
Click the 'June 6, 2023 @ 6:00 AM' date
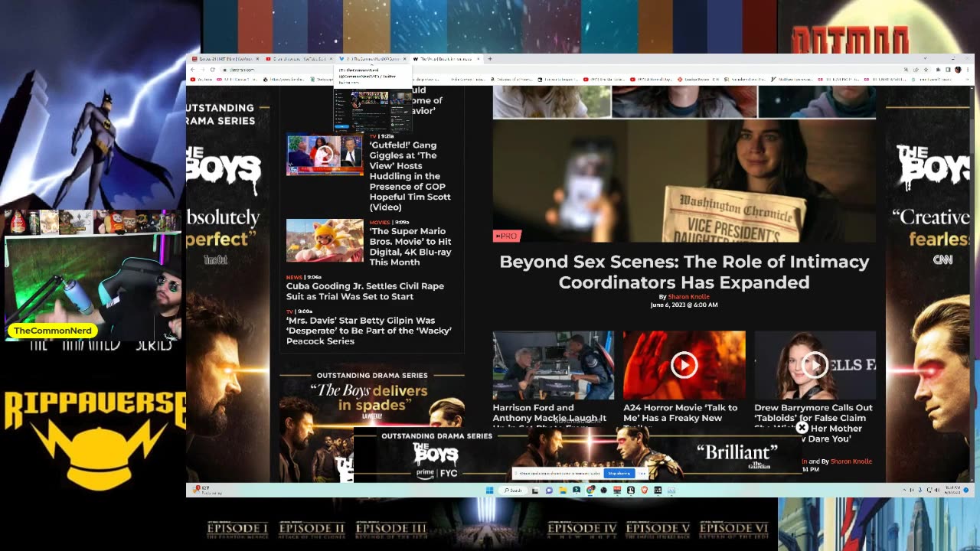click(684, 305)
